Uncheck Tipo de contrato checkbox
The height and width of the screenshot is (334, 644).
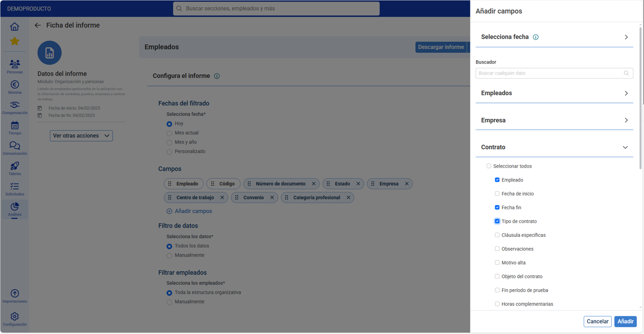[497, 221]
